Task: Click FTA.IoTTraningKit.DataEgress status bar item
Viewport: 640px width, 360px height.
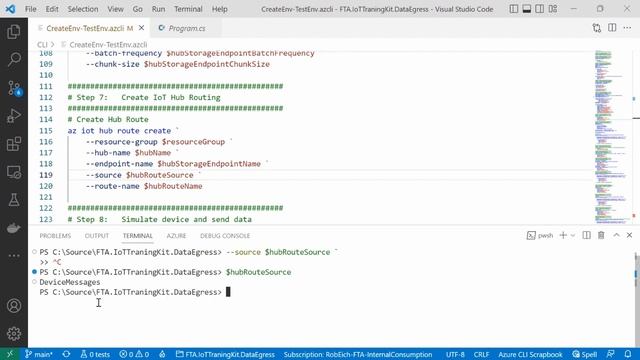Action: [x=225, y=354]
